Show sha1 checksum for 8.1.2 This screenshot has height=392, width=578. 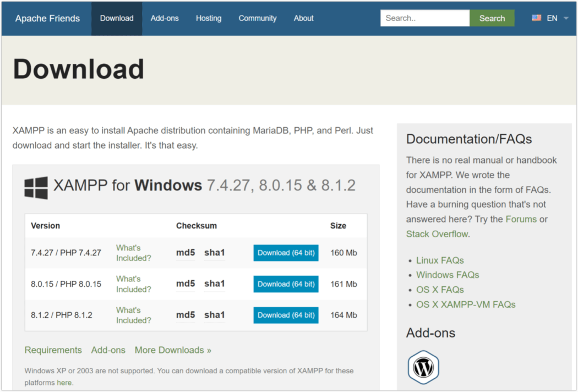(x=215, y=315)
